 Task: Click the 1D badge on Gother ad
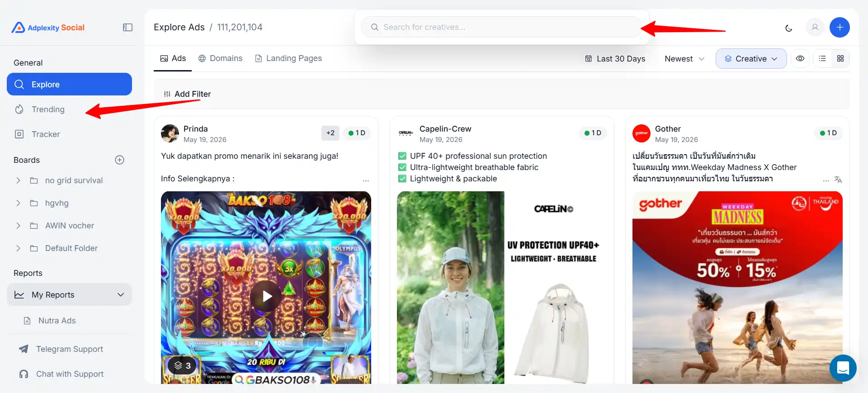click(x=828, y=133)
